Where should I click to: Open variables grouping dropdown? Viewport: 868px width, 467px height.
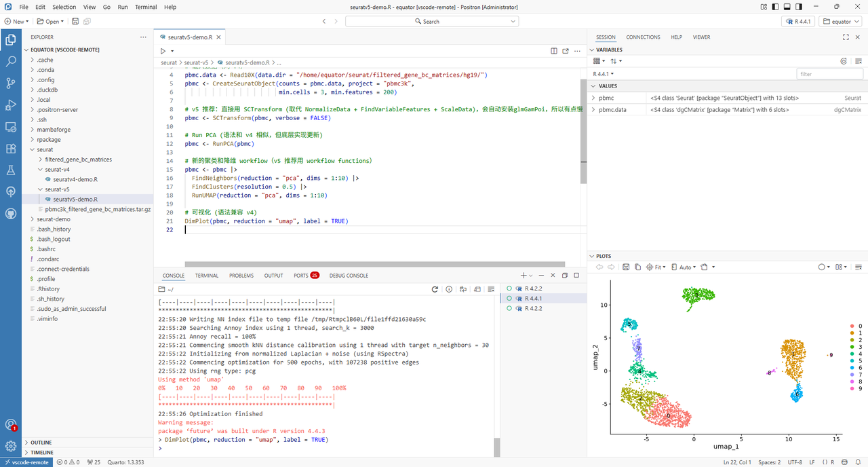click(x=598, y=61)
